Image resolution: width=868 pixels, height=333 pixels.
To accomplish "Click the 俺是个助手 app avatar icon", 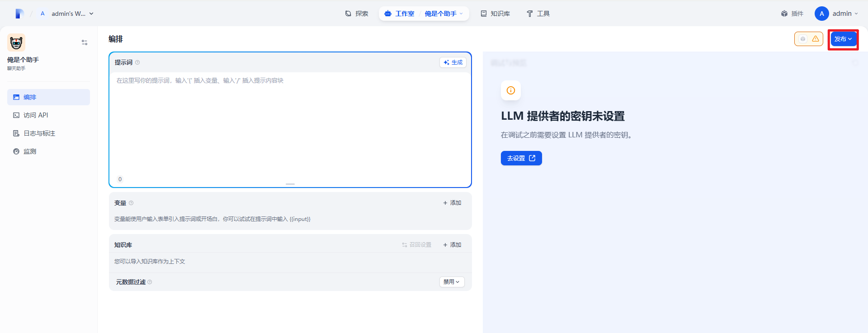I will click(x=16, y=42).
